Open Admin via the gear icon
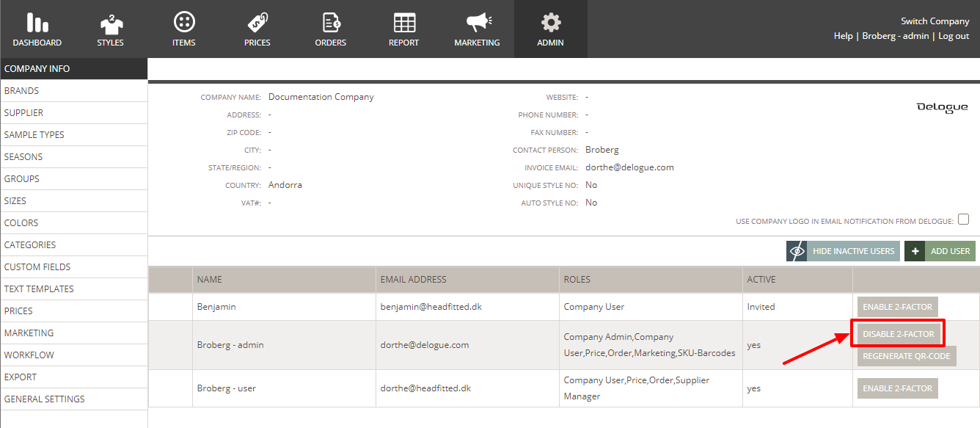Viewport: 980px width, 428px height. click(550, 23)
